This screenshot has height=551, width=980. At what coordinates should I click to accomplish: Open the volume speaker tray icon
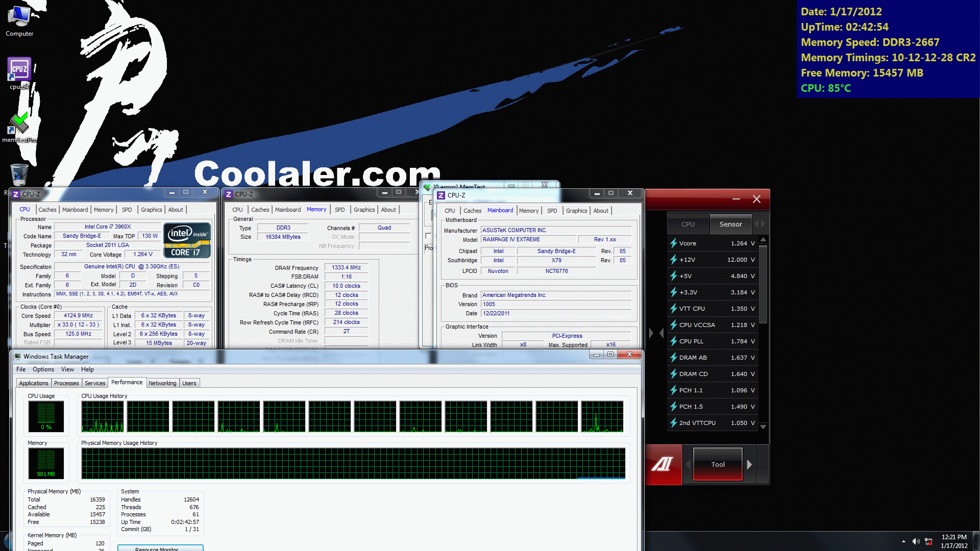(x=916, y=541)
